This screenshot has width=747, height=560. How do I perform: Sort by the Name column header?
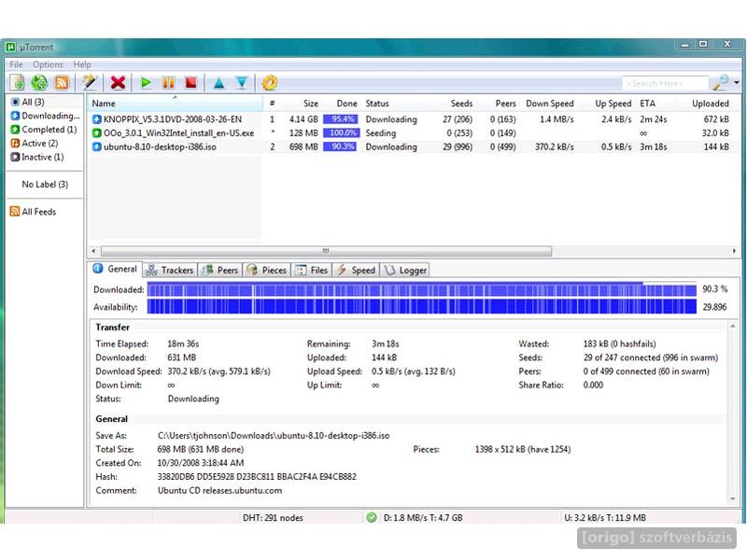point(175,104)
